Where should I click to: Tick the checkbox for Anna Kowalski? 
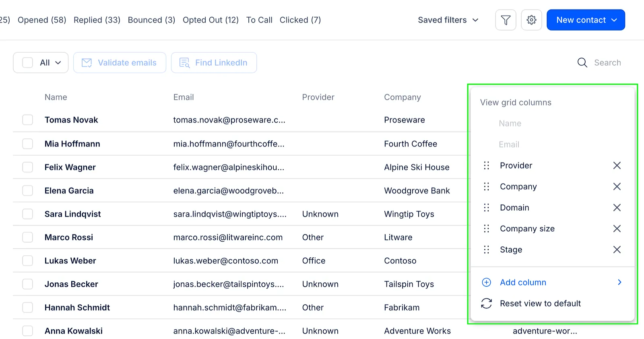pos(27,331)
